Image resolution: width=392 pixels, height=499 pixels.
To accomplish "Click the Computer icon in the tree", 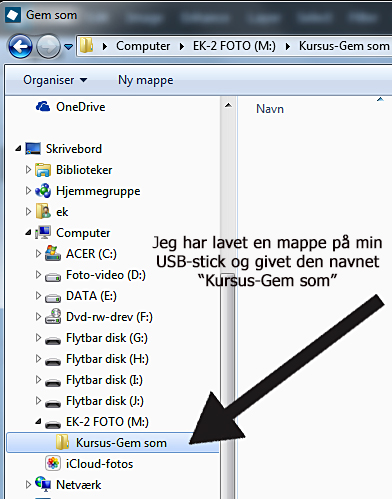I will coord(43,232).
